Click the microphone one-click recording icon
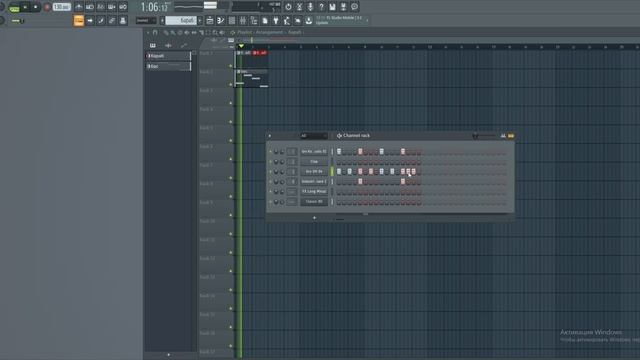Image resolution: width=640 pixels, height=360 pixels. (310, 7)
